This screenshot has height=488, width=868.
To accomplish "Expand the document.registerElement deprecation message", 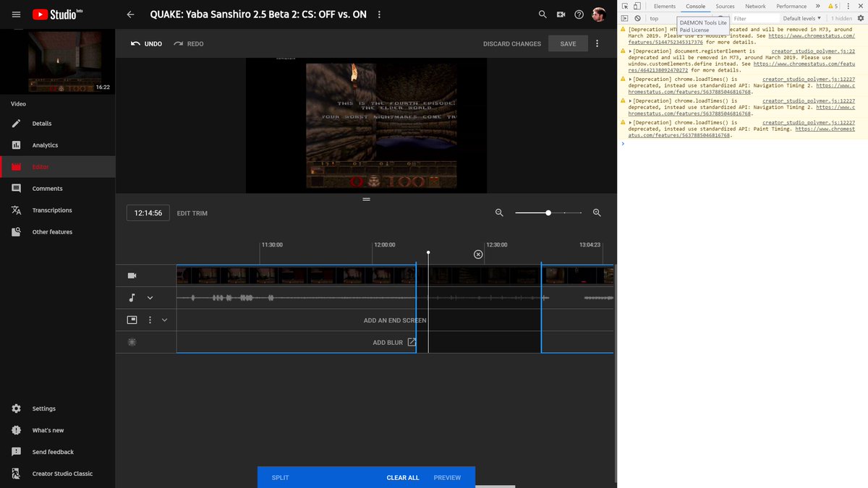I will click(x=631, y=51).
